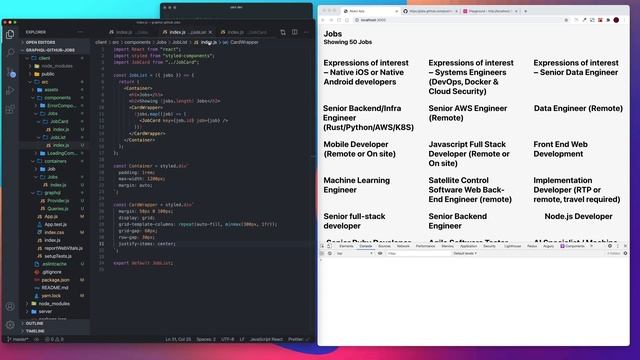The image size is (640, 360).
Task: Open the DevTools Network tab
Action: click(403, 246)
